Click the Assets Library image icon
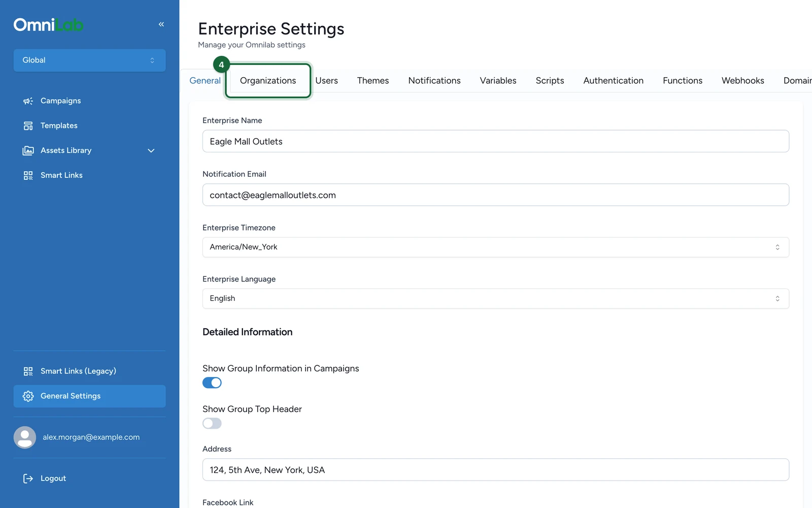The image size is (812, 508). pyautogui.click(x=28, y=151)
